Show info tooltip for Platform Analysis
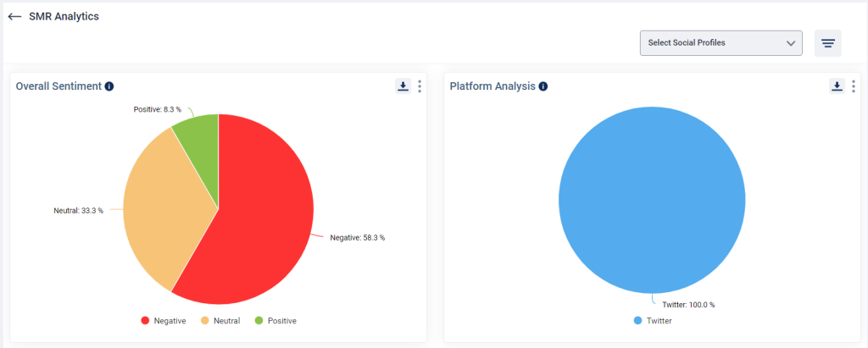Viewport: 868px width, 348px height. [543, 86]
